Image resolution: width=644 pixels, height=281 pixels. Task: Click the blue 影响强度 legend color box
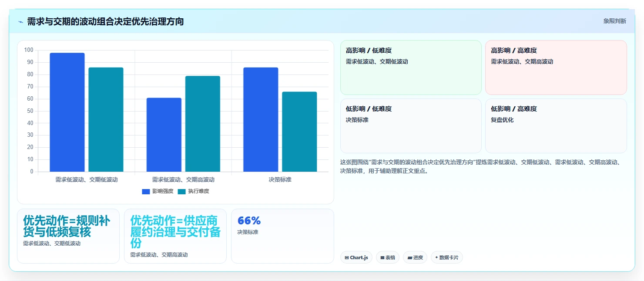tap(146, 192)
